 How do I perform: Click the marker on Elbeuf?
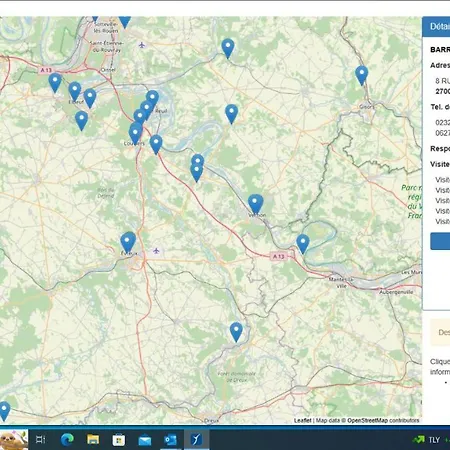[75, 92]
